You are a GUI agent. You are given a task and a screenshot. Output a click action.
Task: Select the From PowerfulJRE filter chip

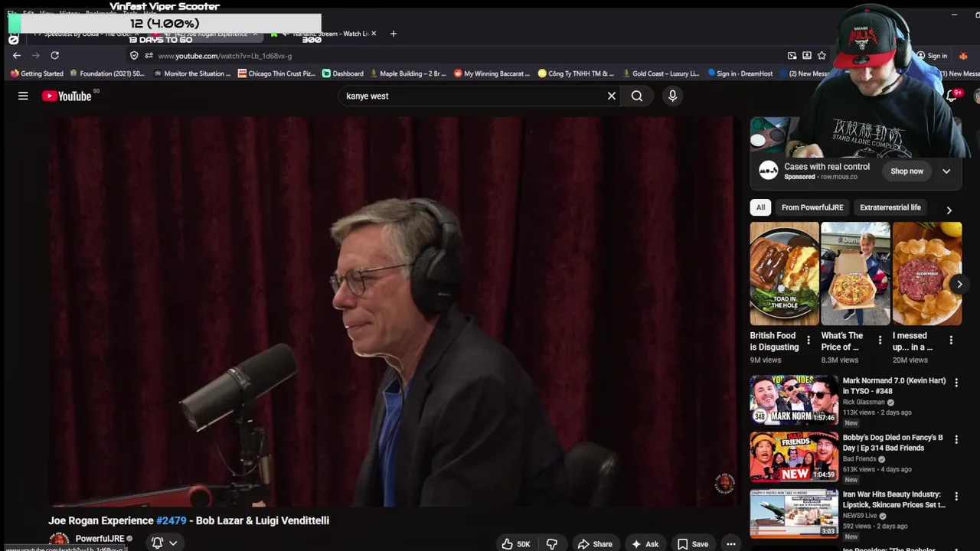(x=812, y=207)
